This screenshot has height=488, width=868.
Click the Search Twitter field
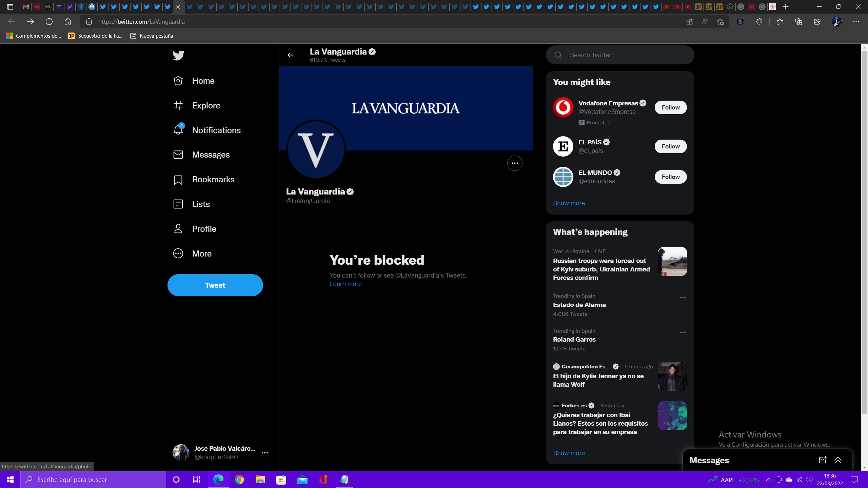click(620, 55)
